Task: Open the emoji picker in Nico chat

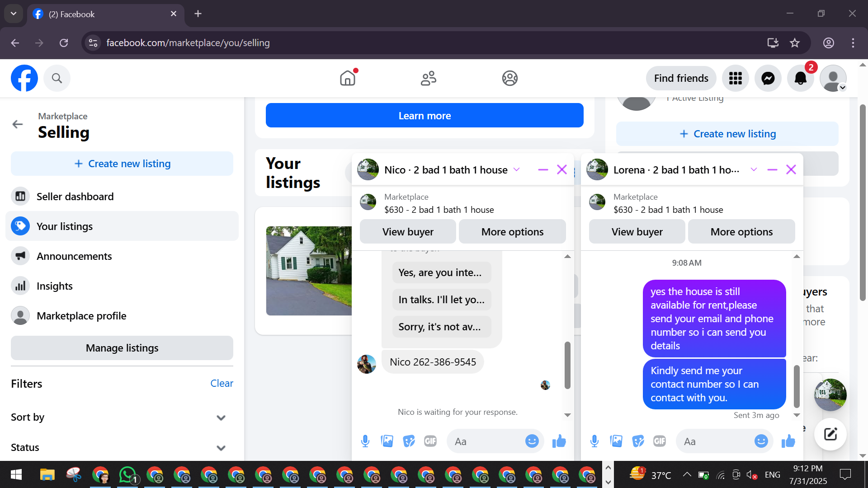Action: point(532,441)
